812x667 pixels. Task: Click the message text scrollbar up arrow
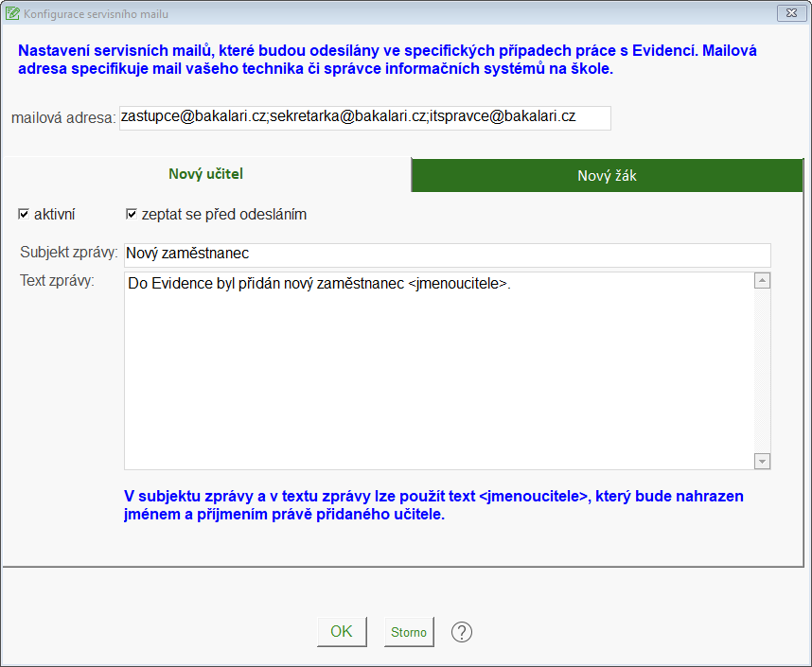[x=763, y=281]
